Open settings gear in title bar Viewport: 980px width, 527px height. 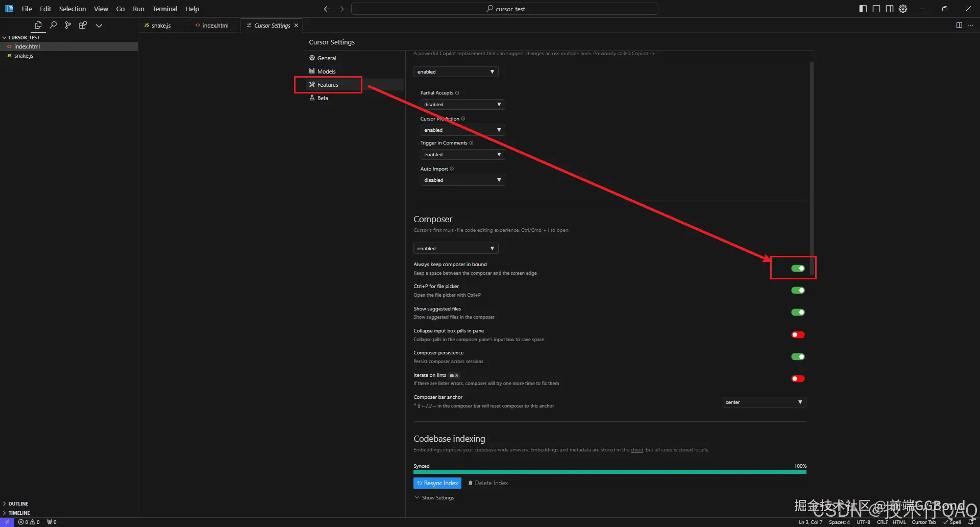point(903,9)
